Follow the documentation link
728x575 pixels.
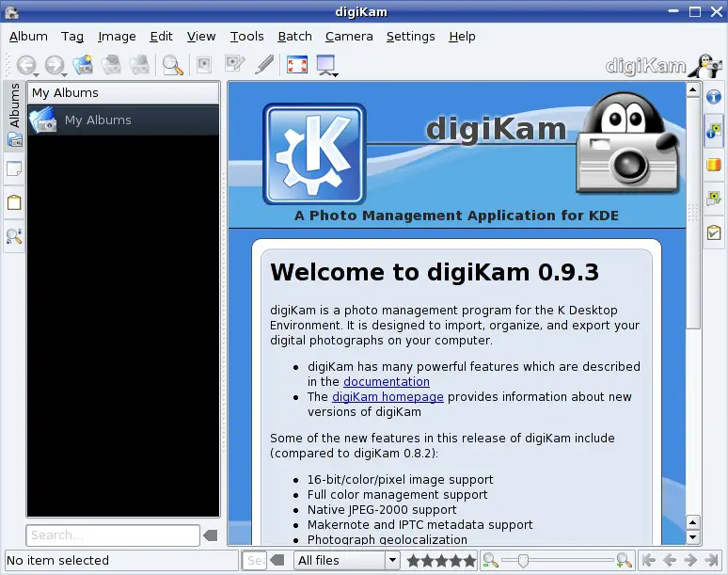coord(387,382)
